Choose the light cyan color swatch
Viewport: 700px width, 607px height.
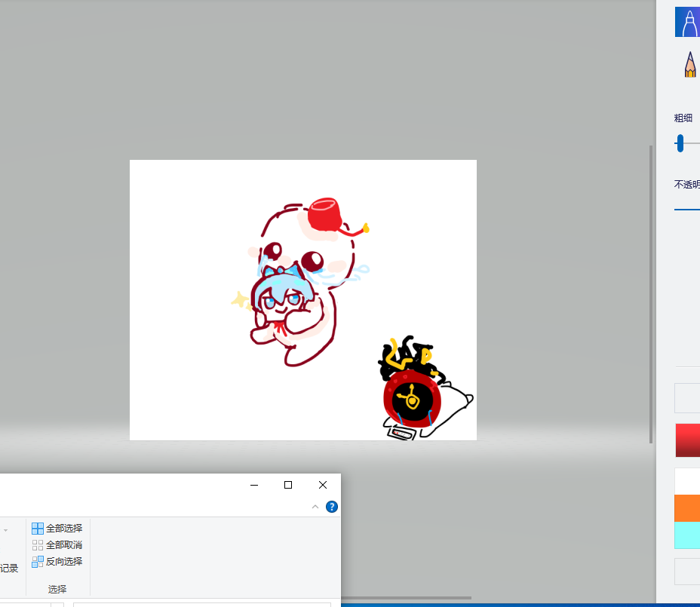tap(687, 535)
